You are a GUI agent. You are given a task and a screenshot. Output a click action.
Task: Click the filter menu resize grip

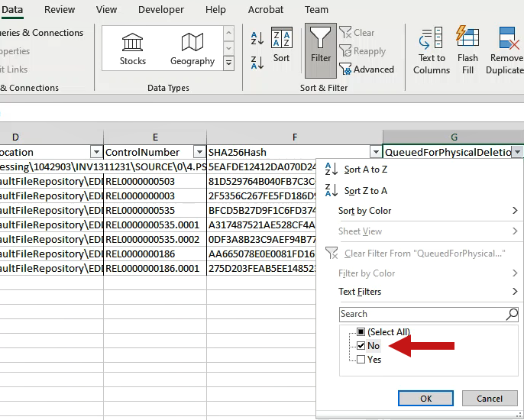[x=519, y=415]
